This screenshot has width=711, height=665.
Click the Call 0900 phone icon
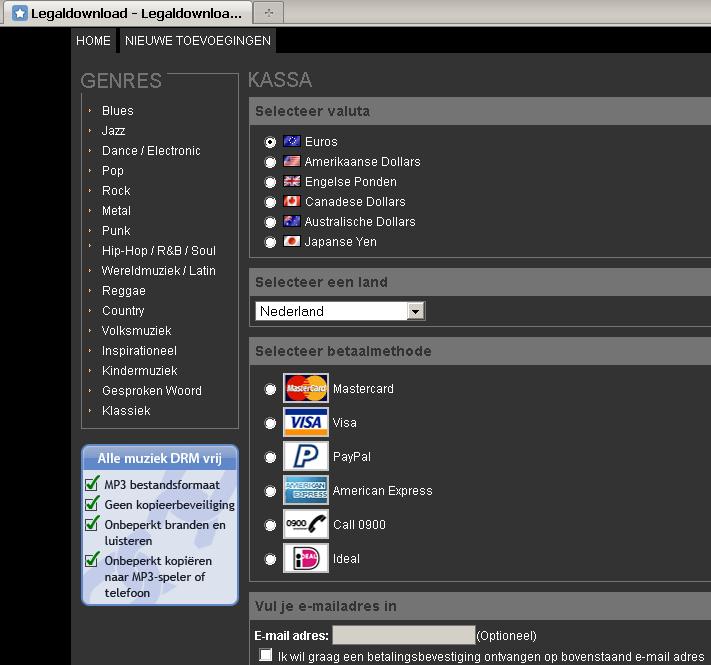click(306, 524)
